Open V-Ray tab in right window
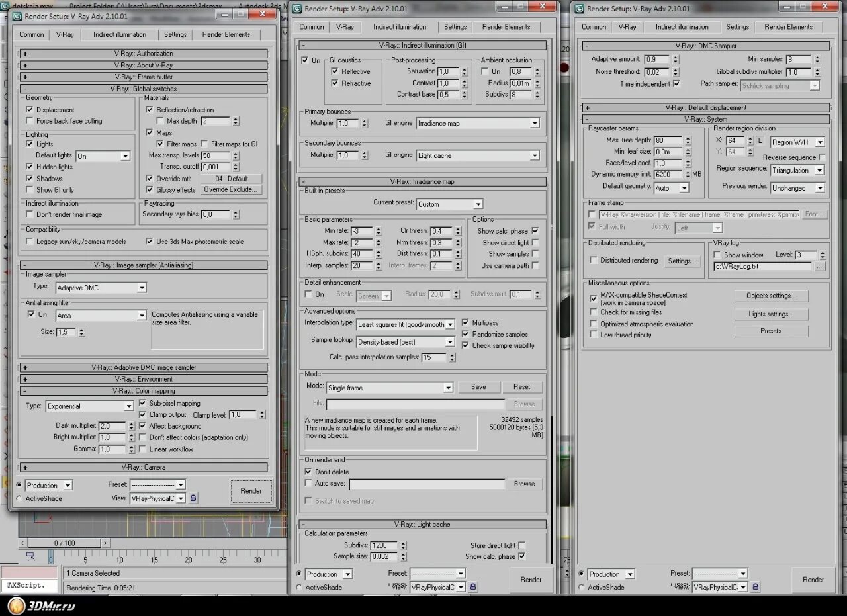This screenshot has width=847, height=616. [627, 27]
